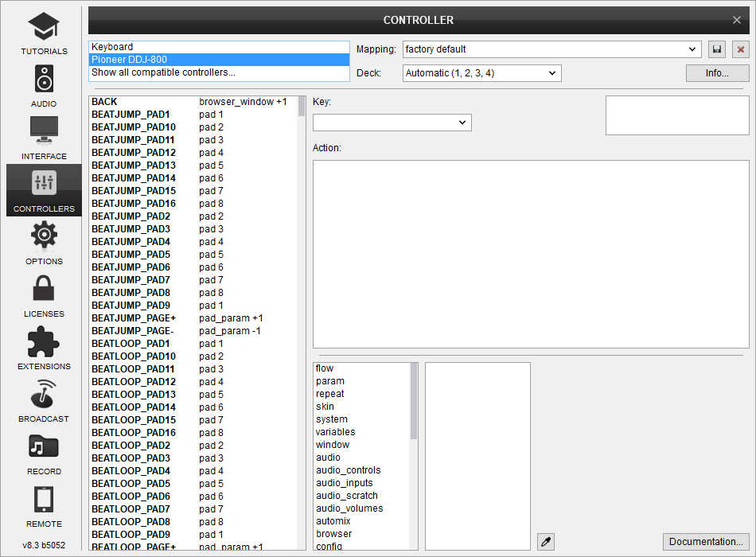Image resolution: width=756 pixels, height=557 pixels.
Task: Open the Broadcast settings
Action: tap(44, 400)
